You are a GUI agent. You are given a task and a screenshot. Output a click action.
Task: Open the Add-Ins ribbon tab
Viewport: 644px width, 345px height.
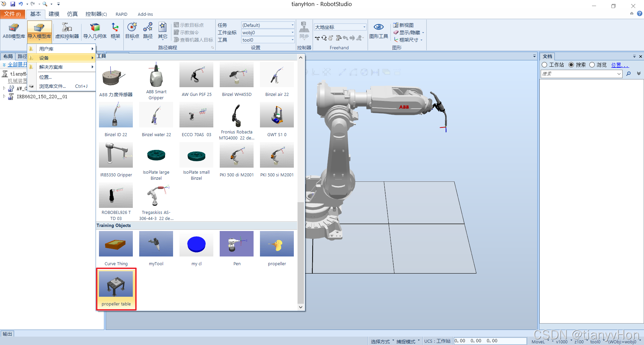(145, 14)
